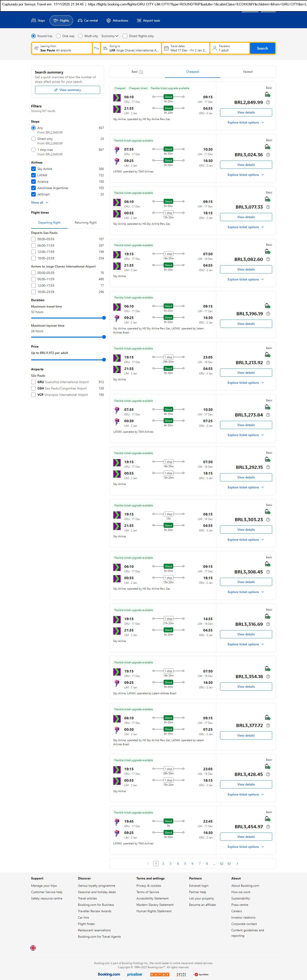The width and height of the screenshot is (307, 980).
Task: Expand Show all airlines list
Action: (x=40, y=202)
